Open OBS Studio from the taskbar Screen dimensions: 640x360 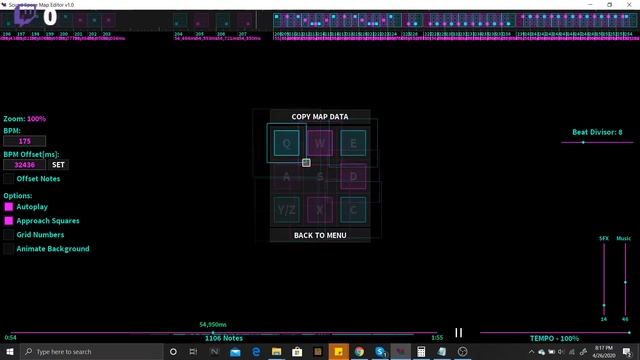[462, 351]
